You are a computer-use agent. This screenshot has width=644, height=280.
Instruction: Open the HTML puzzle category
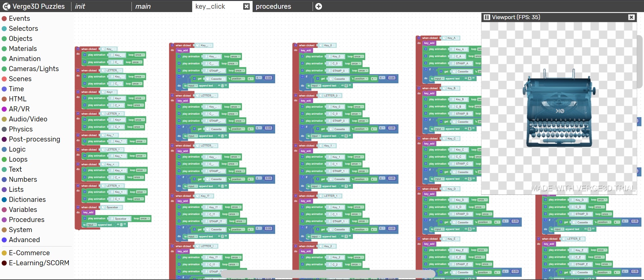pos(17,99)
